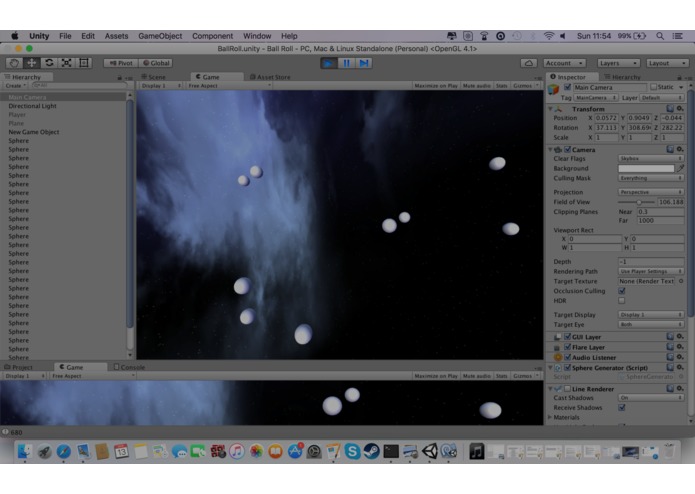Open the Audio Listener gear menu
Viewport: 695px width, 494px height.
point(680,357)
